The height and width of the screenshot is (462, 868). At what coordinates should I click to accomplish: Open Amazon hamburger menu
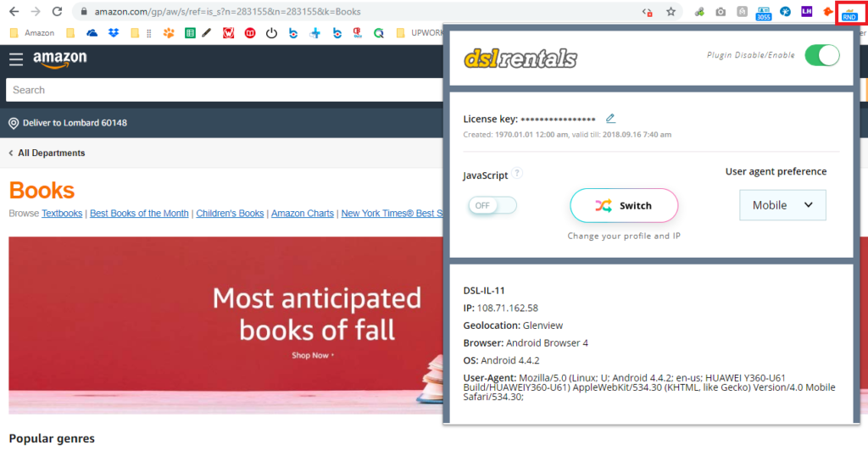(x=16, y=59)
